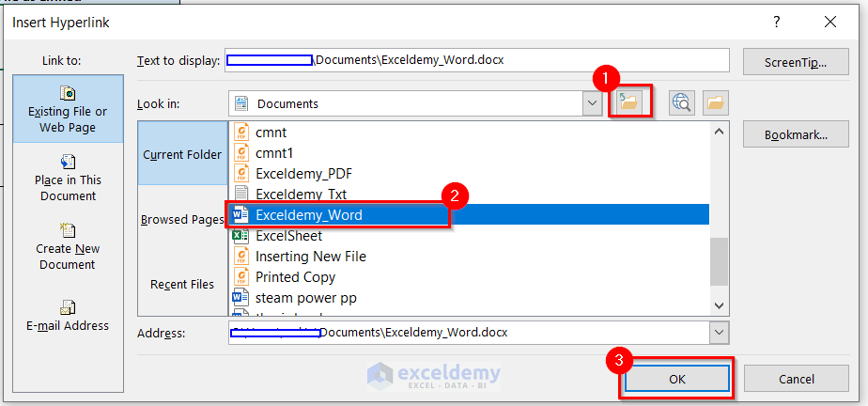The width and height of the screenshot is (868, 406).
Task: Close the Insert Hyperlink dialog
Action: 830,23
